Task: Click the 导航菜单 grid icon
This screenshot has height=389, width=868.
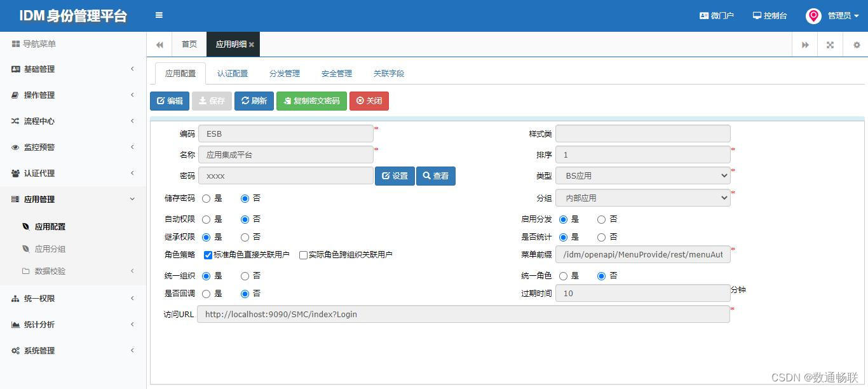Action: [x=16, y=44]
